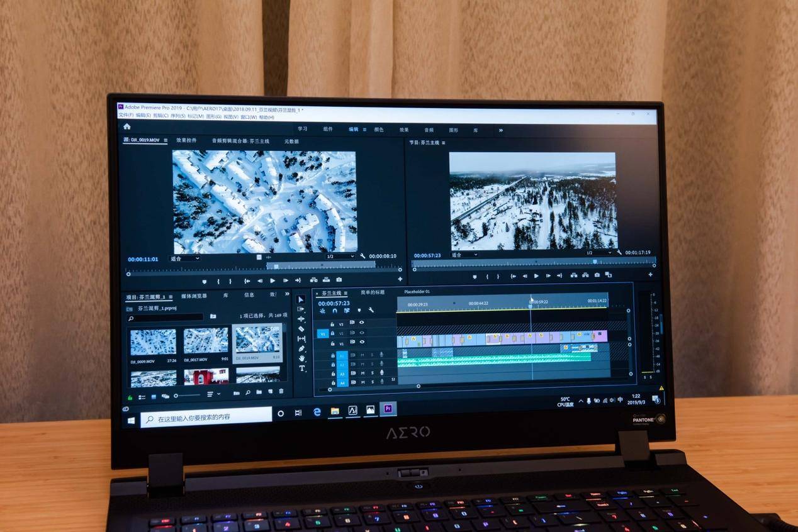Expand workspace overflow chevrons

[x=501, y=130]
